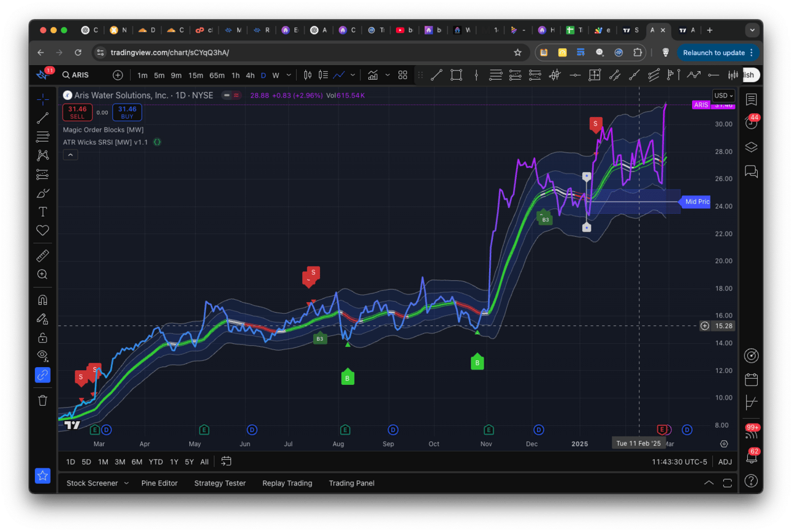Click the Magic Order Blocks [MW] indicator label
792x532 pixels.
pos(103,130)
